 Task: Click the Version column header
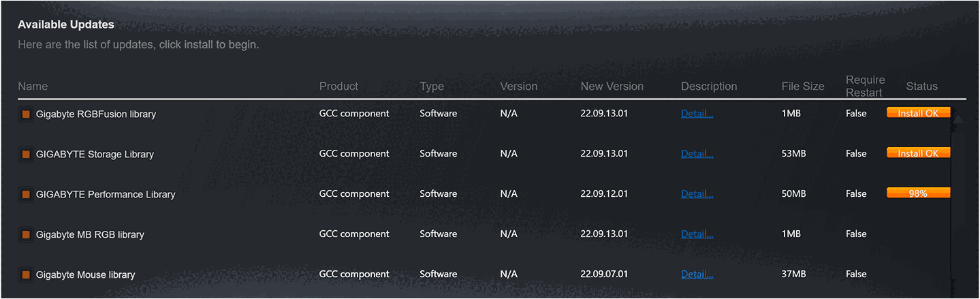[x=519, y=86]
